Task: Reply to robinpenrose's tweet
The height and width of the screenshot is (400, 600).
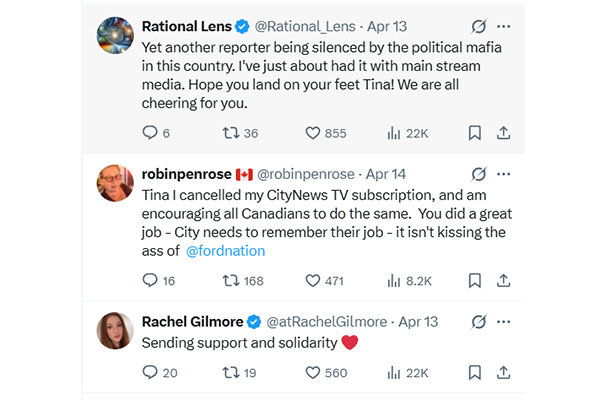Action: (151, 281)
